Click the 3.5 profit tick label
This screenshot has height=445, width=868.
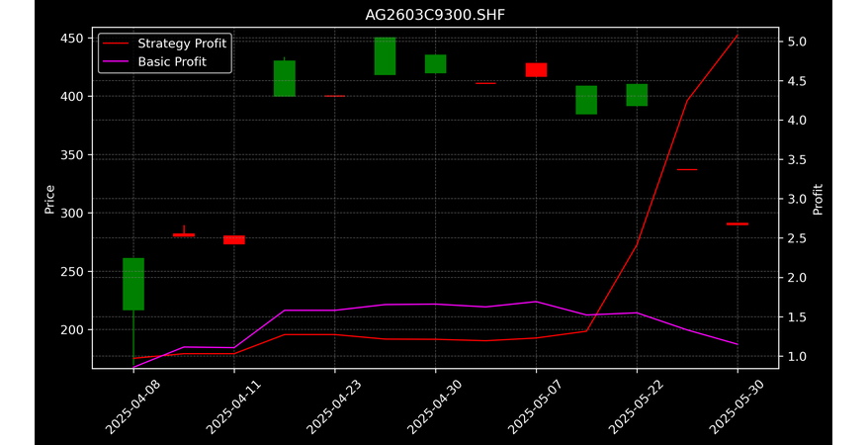[796, 160]
